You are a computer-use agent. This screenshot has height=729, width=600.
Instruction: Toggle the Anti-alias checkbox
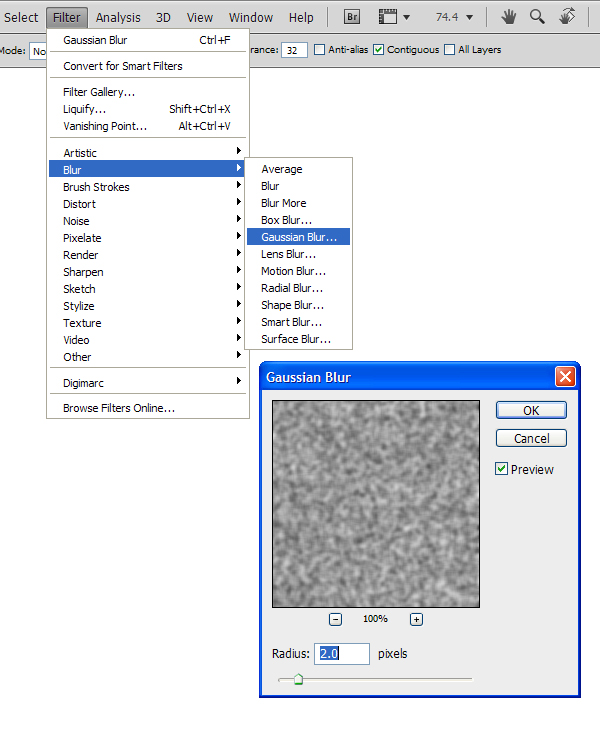coord(319,49)
